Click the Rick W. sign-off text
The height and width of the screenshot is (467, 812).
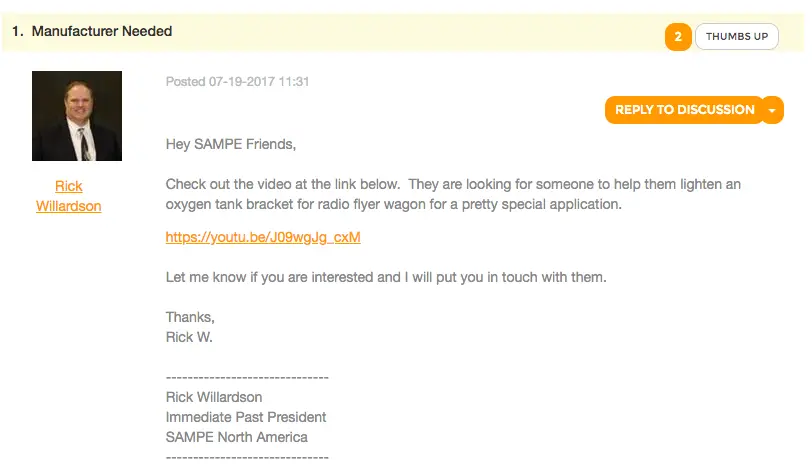[x=189, y=337]
